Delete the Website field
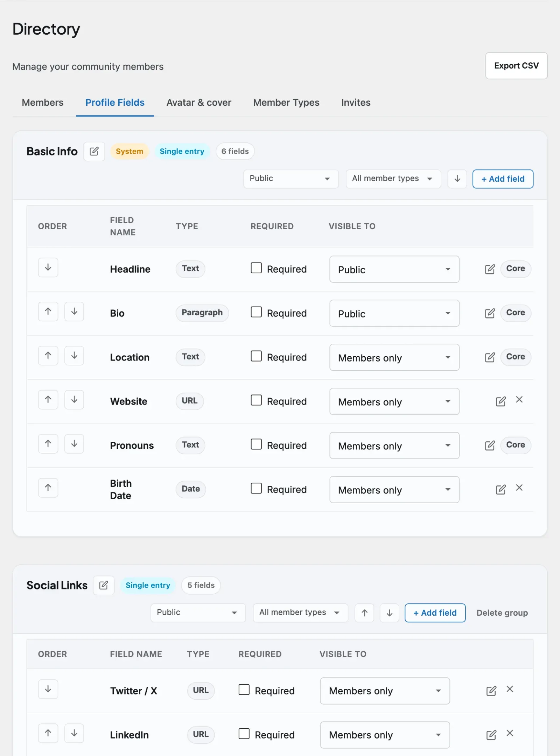Viewport: 560px width, 756px height. [x=519, y=400]
